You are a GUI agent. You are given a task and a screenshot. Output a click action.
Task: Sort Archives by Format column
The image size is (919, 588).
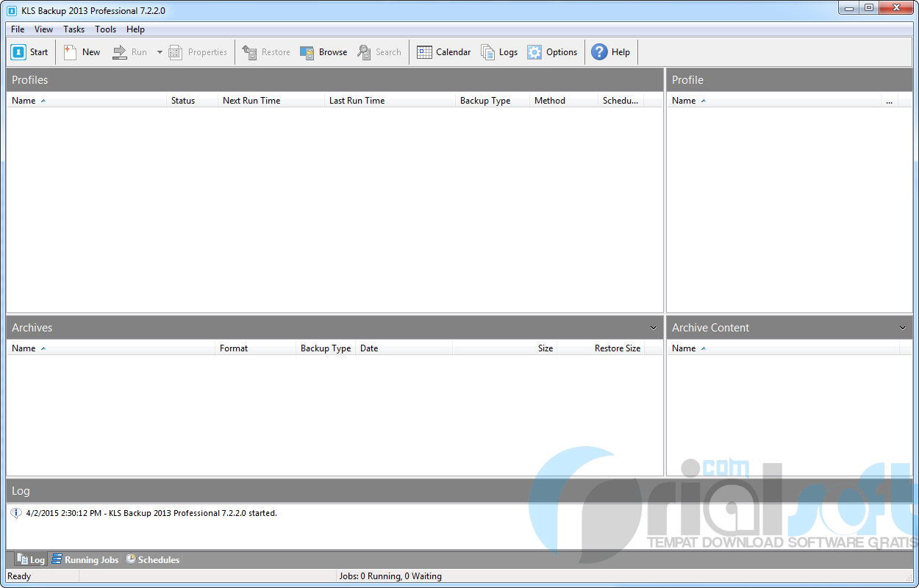256,348
